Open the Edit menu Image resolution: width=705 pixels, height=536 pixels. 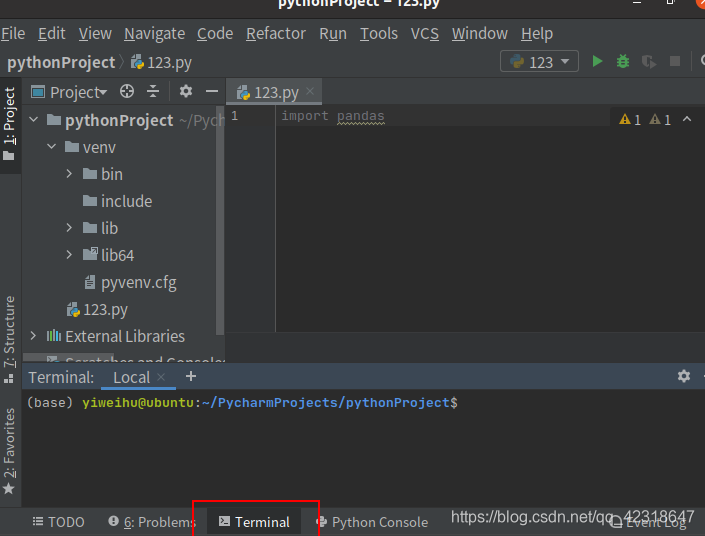point(52,34)
